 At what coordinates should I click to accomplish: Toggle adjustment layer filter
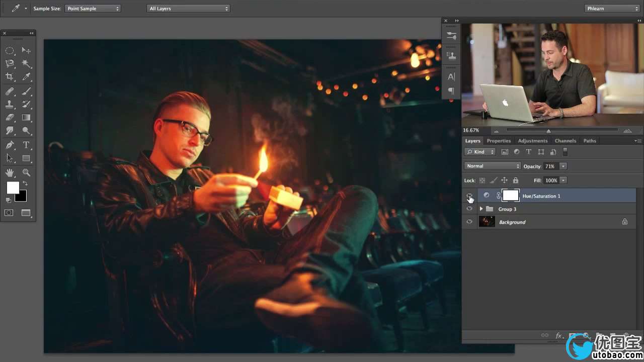tap(517, 152)
